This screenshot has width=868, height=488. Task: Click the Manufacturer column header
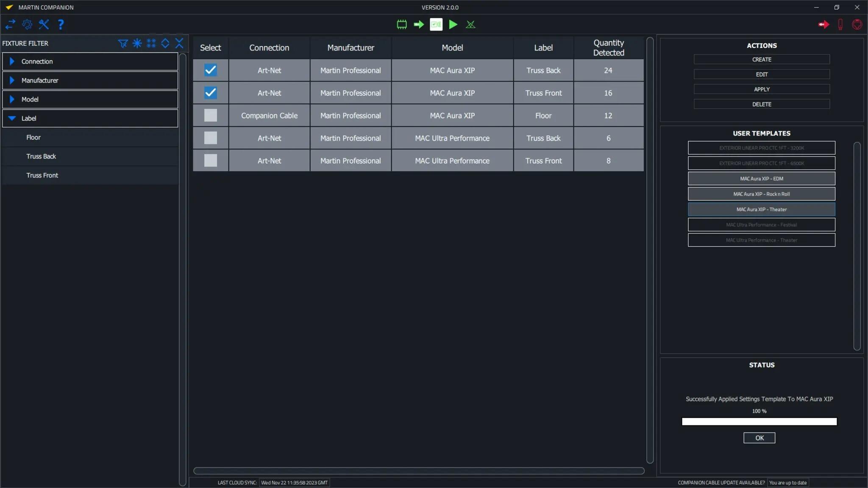351,47
